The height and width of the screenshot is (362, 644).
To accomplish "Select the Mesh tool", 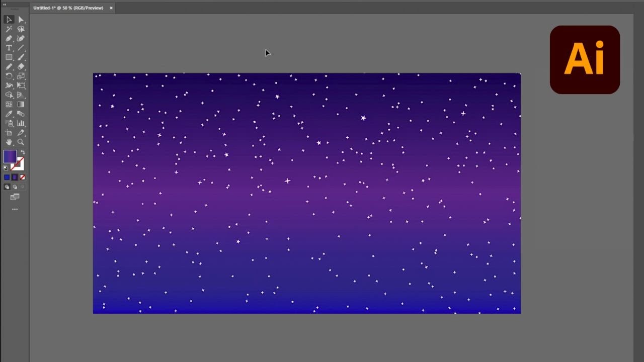I will pos(9,104).
